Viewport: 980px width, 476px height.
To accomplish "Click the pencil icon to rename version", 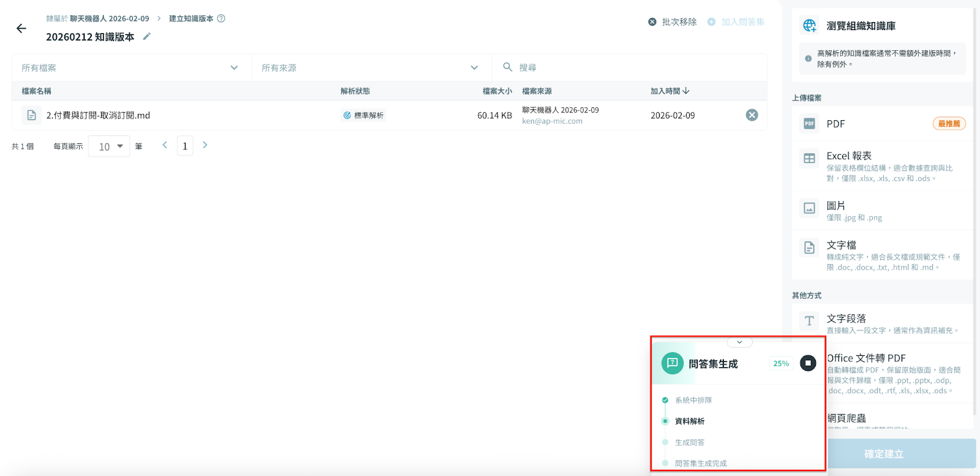I will coord(146,37).
